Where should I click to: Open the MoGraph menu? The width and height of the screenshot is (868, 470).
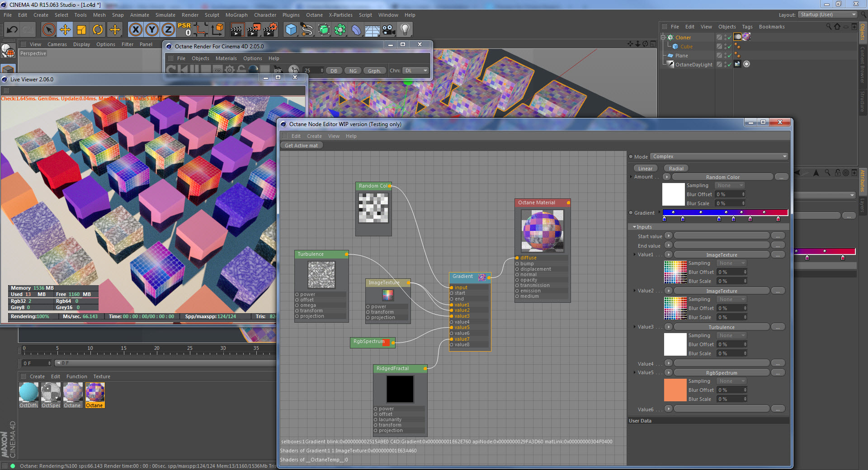[236, 15]
